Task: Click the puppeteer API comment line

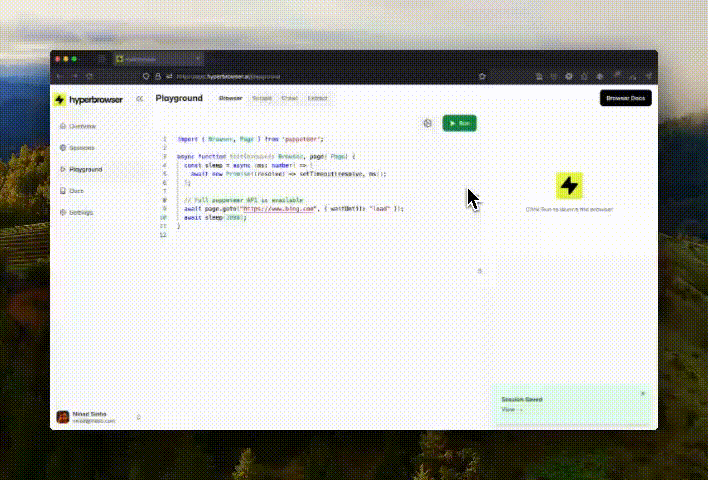Action: point(244,200)
